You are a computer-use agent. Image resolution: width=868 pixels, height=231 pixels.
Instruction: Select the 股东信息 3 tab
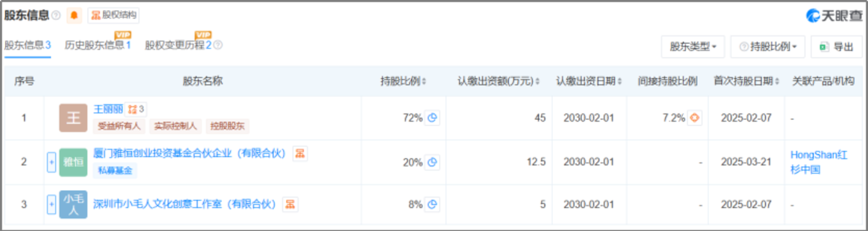(x=28, y=45)
